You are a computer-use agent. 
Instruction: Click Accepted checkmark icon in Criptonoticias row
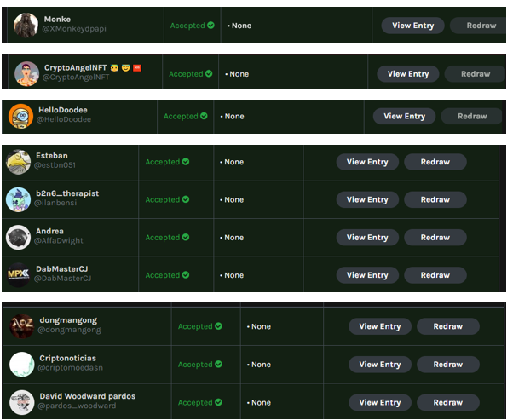(218, 364)
